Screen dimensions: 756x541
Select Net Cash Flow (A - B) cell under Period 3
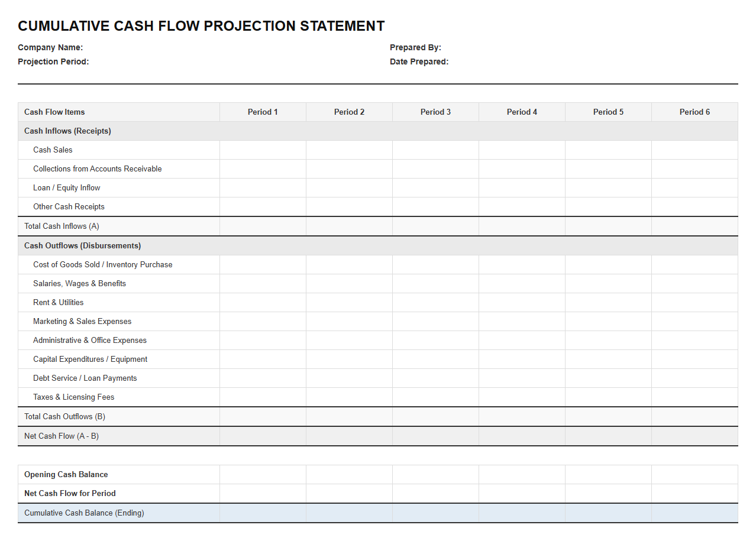coord(435,436)
